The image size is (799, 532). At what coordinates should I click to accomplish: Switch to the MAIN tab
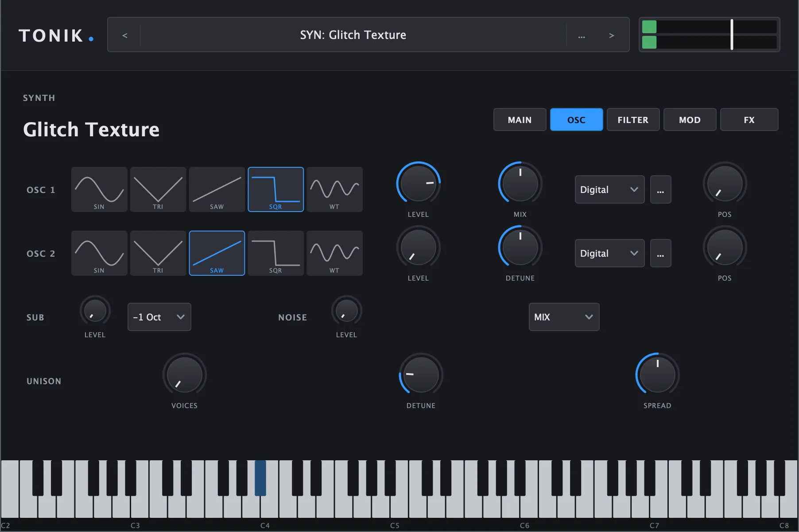pos(520,120)
